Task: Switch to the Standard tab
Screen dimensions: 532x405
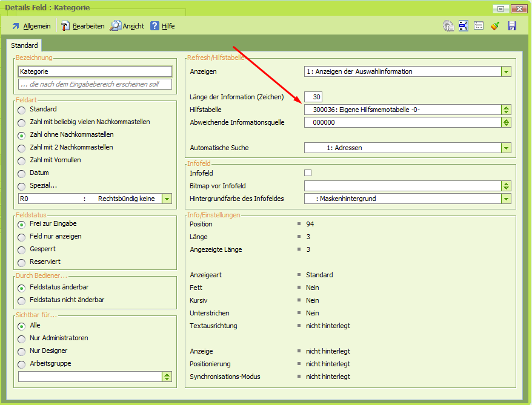Action: [x=24, y=45]
